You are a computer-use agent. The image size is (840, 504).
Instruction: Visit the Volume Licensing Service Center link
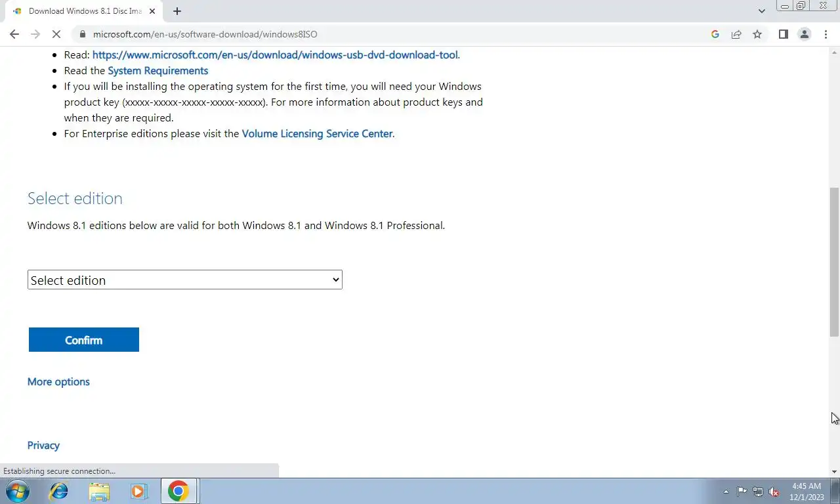coord(317,134)
